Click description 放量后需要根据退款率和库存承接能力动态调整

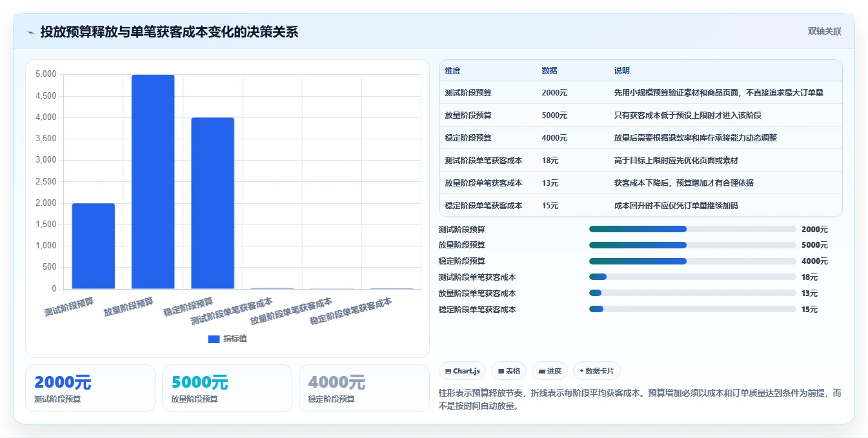point(696,138)
